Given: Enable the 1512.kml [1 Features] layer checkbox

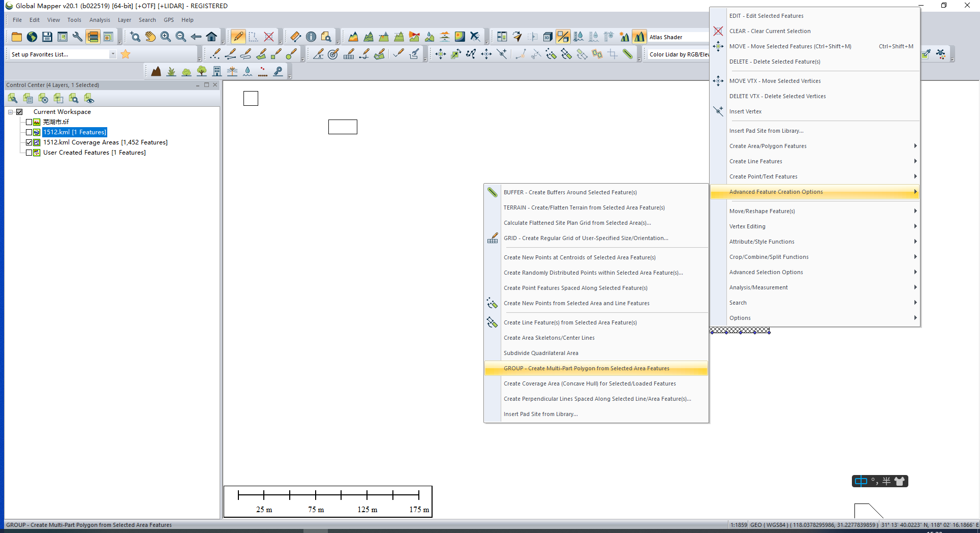Looking at the screenshot, I should tap(29, 132).
